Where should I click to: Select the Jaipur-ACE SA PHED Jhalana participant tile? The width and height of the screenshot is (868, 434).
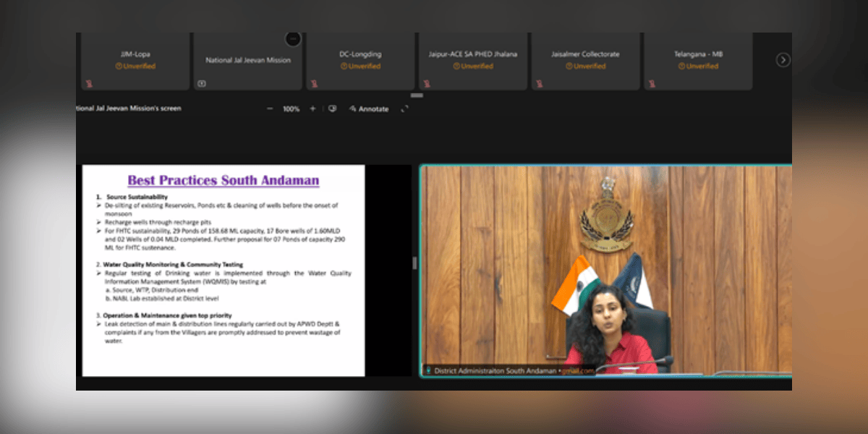pyautogui.click(x=473, y=61)
